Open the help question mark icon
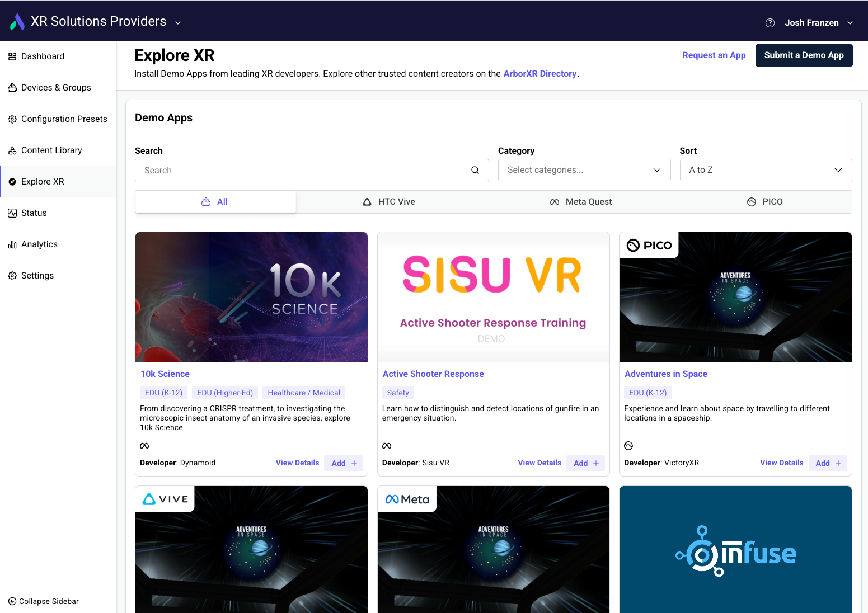The height and width of the screenshot is (613, 868). [770, 23]
